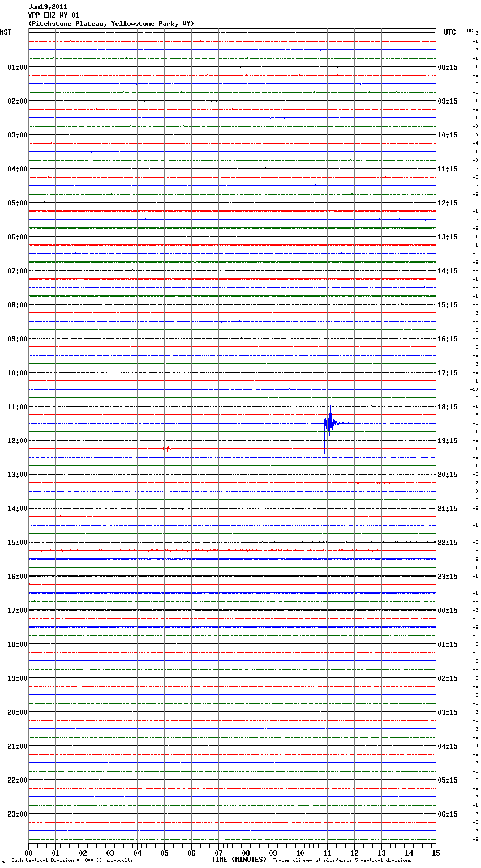This screenshot has width=481, height=868.
Task: Select the 18:00 MST time label
Action: click(17, 644)
